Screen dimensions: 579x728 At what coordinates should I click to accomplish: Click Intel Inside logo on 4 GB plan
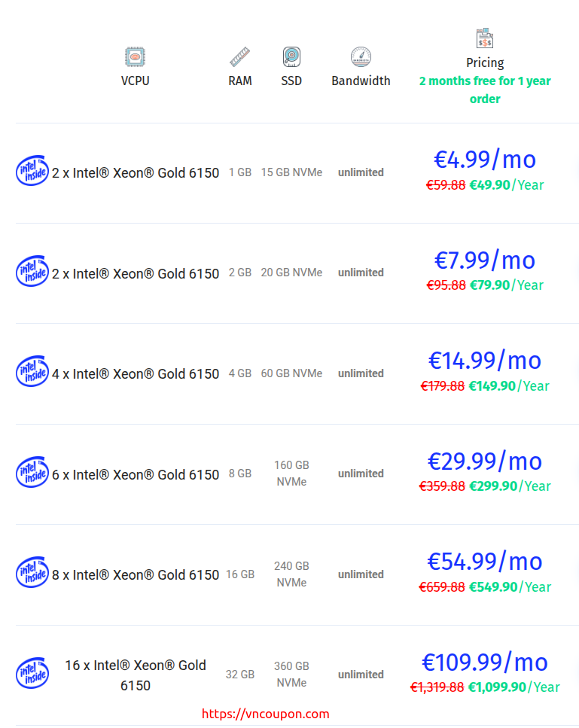point(32,373)
